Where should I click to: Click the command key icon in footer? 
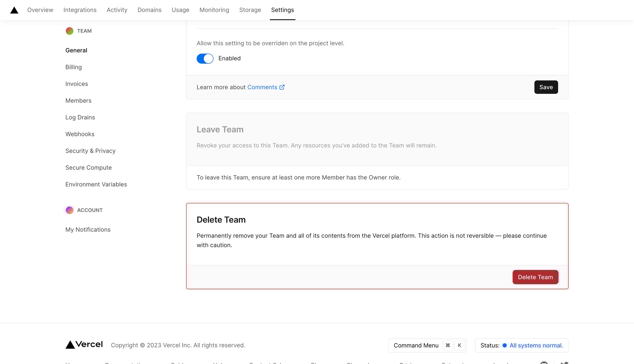pos(448,346)
